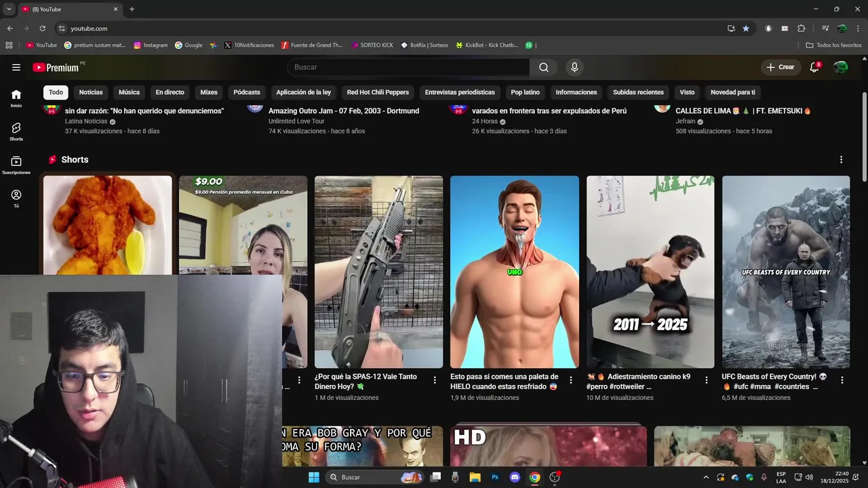This screenshot has height=488, width=868.
Task: Click the volume speaker tray icon
Action: pos(809,477)
